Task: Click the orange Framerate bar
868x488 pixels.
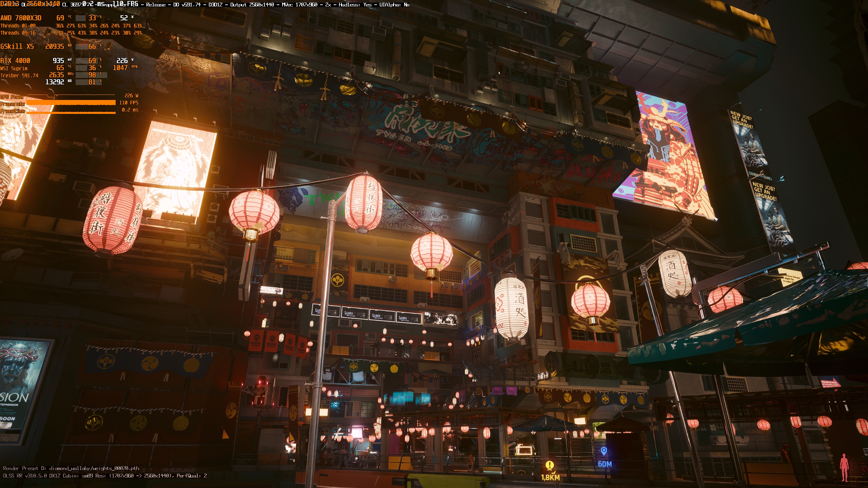Action: click(71, 103)
